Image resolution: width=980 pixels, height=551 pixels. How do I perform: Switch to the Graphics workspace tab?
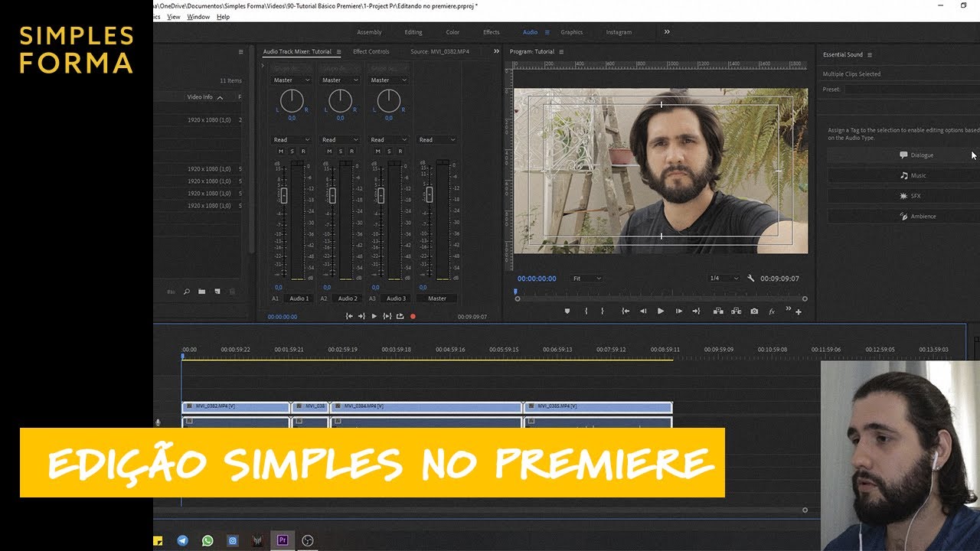coord(572,32)
